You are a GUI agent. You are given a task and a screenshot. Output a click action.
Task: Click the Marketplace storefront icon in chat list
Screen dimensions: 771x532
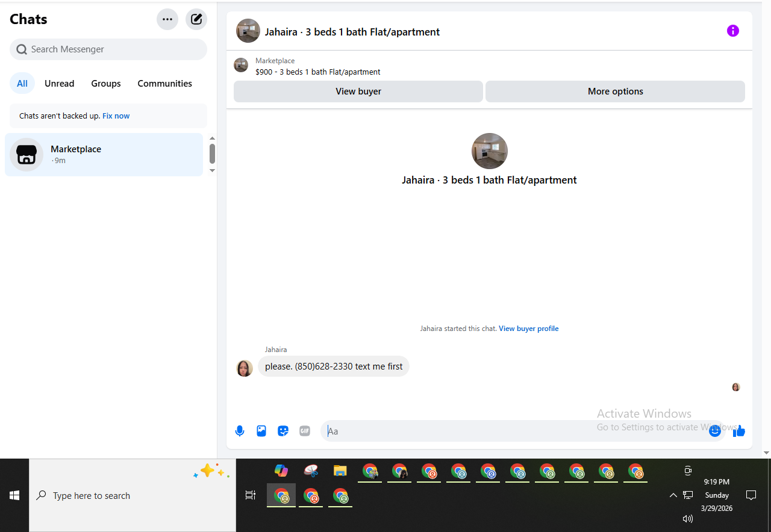(x=27, y=155)
